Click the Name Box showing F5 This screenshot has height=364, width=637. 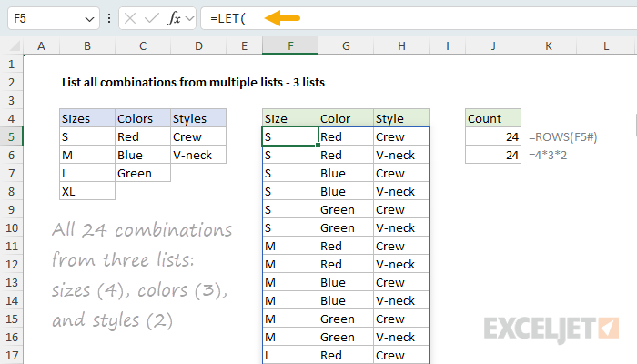click(x=54, y=19)
